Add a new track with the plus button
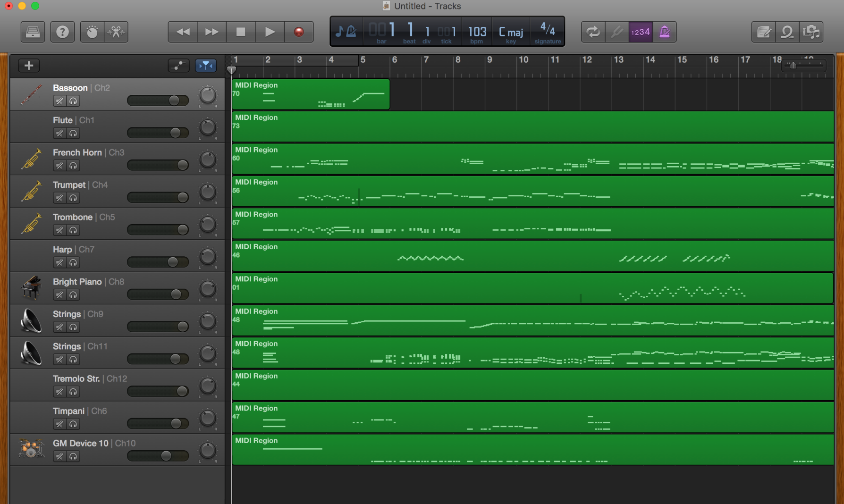Screen dimensions: 844x504 [x=29, y=66]
